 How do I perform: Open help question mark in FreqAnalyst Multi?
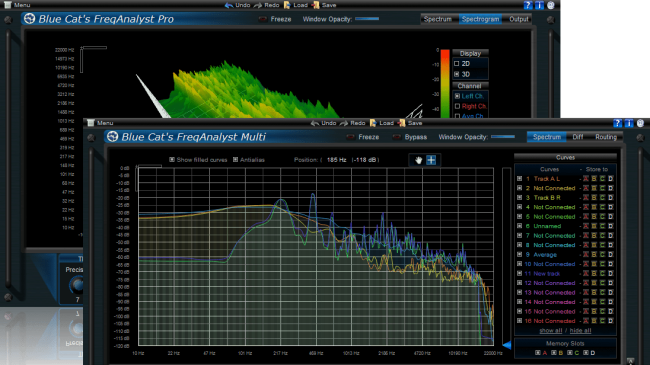(618, 123)
